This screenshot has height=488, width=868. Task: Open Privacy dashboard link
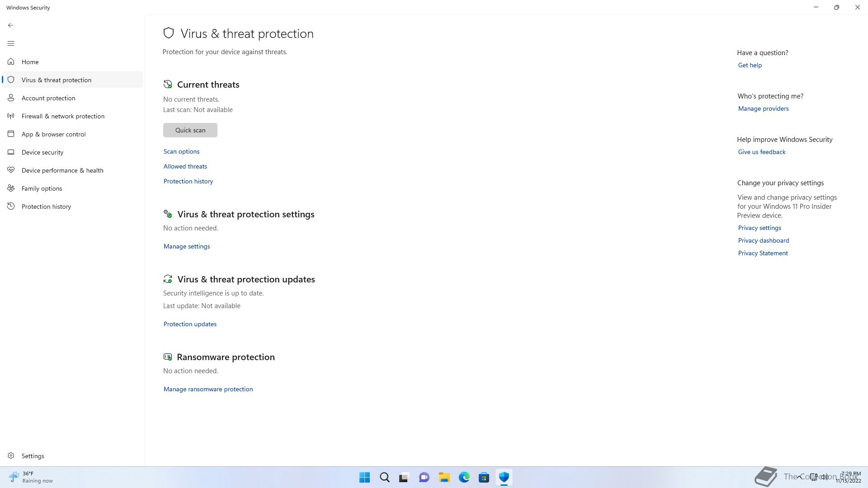pyautogui.click(x=764, y=240)
